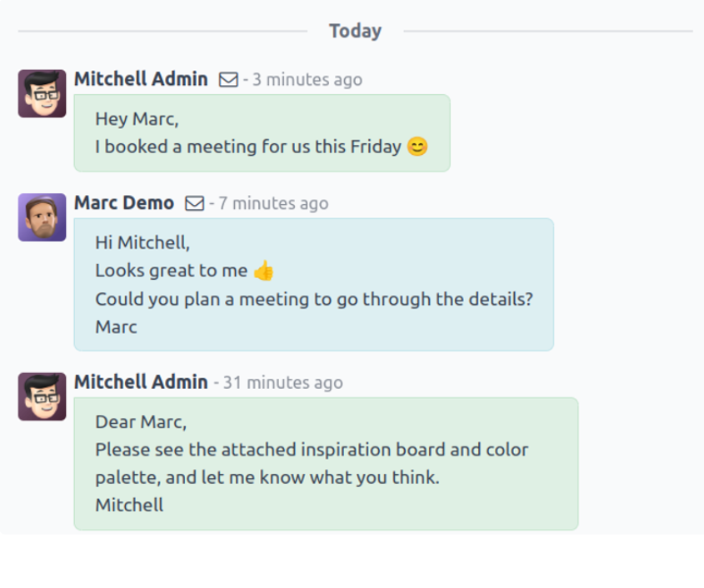This screenshot has width=704, height=588.
Task: Click Mitchell Admin's avatar on the Friday message
Action: [42, 93]
